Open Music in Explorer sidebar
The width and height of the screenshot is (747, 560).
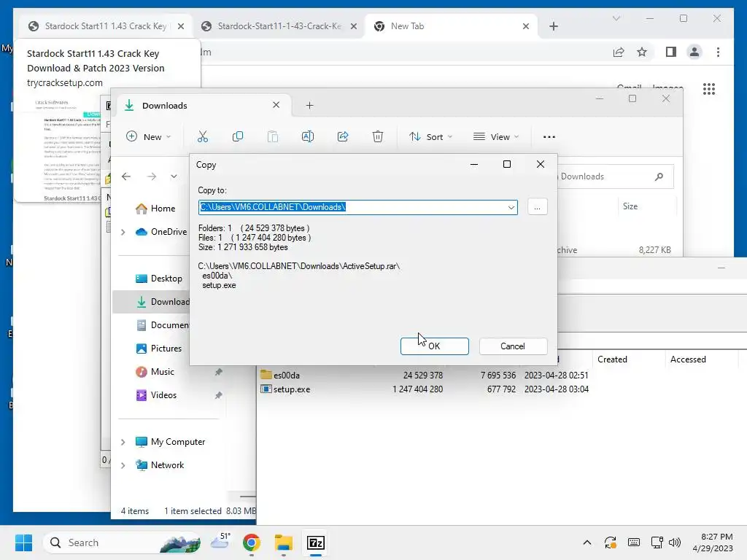click(155, 372)
